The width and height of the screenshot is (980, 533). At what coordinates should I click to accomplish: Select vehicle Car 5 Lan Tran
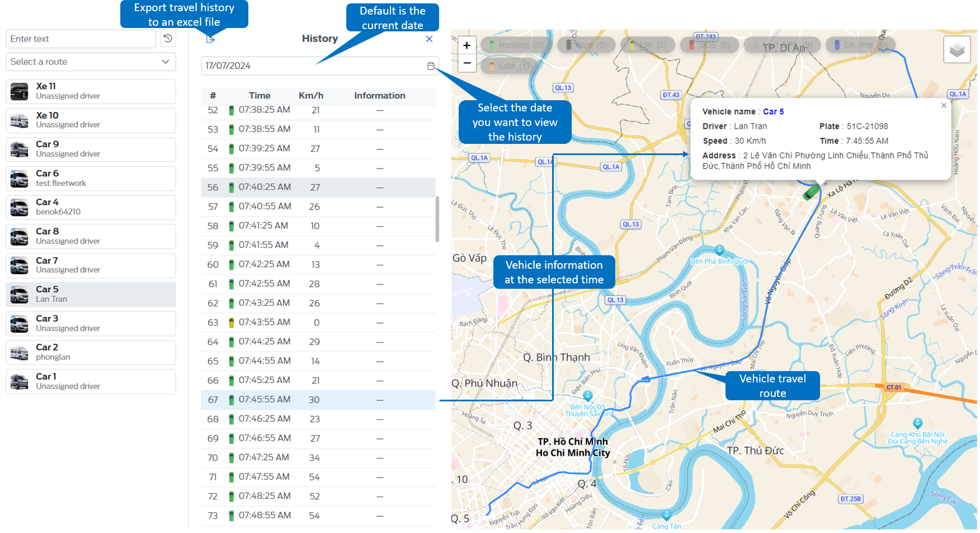point(91,294)
